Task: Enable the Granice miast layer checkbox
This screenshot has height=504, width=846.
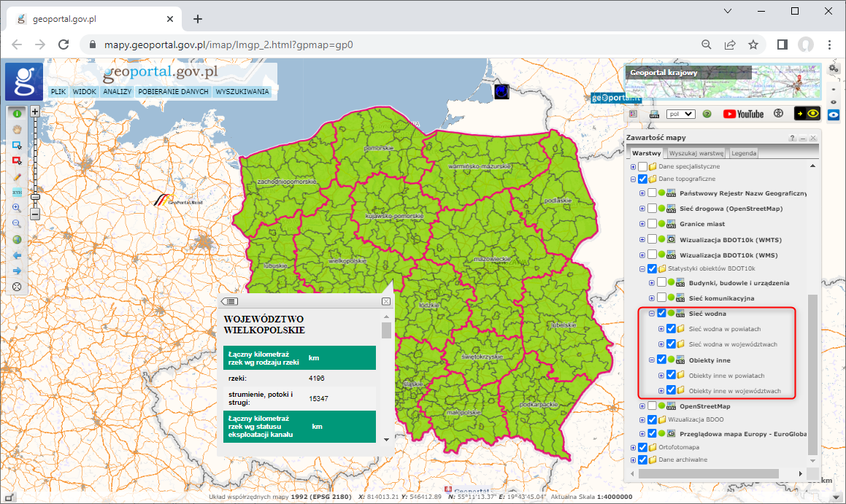Action: (653, 224)
